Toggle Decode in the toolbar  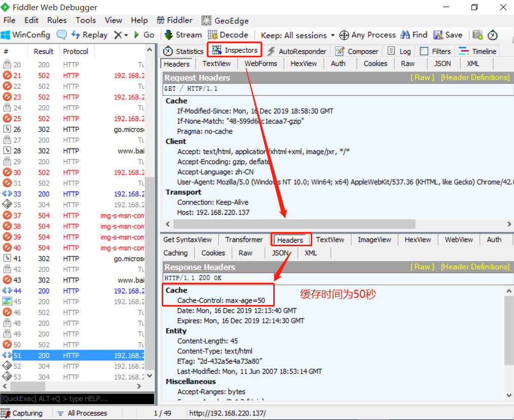(x=228, y=35)
